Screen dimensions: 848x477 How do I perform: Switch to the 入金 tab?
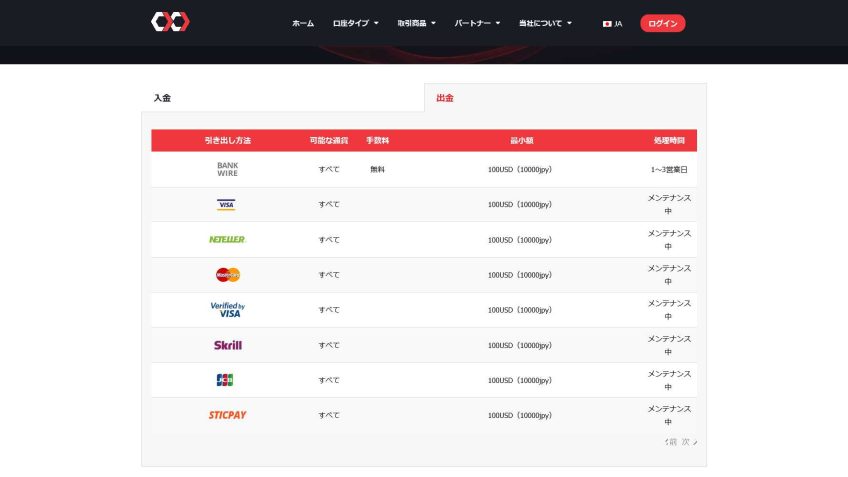(162, 98)
